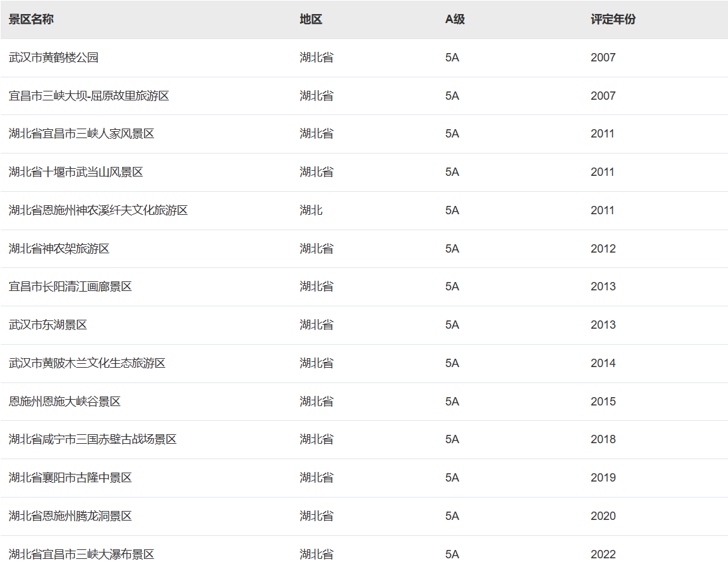Click the 景区名称 column header
This screenshot has width=728, height=573.
31,19
